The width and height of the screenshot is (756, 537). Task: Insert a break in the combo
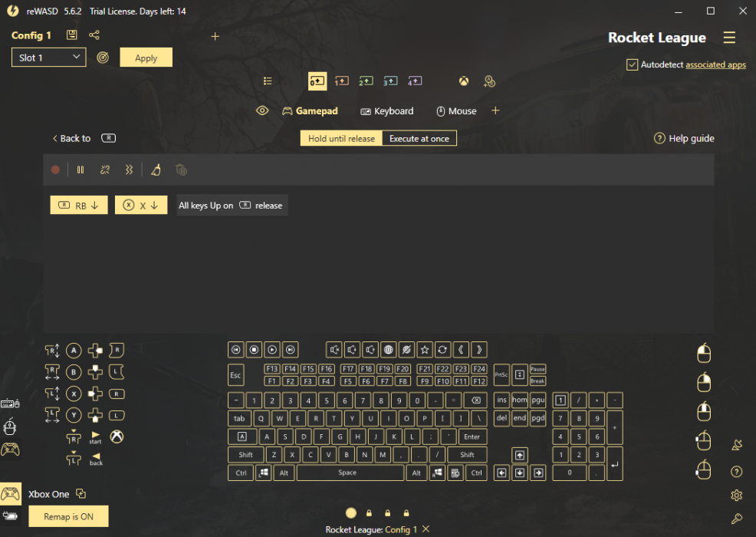pyautogui.click(x=105, y=170)
